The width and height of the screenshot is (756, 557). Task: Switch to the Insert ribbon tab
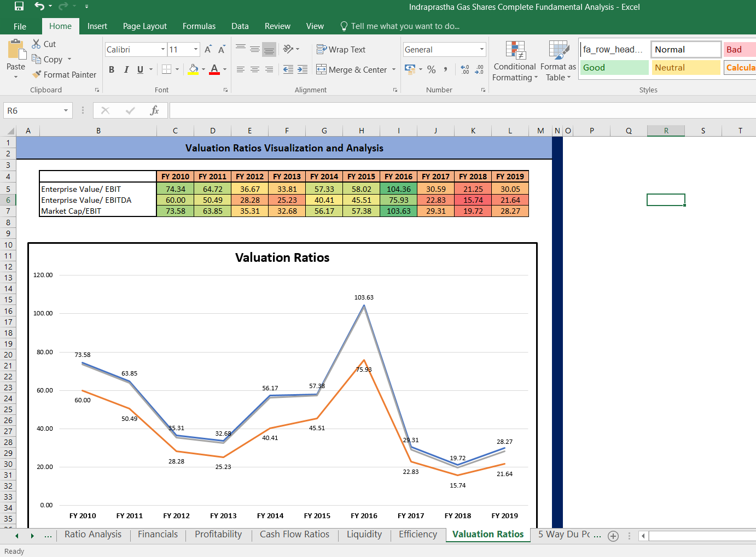pos(97,26)
